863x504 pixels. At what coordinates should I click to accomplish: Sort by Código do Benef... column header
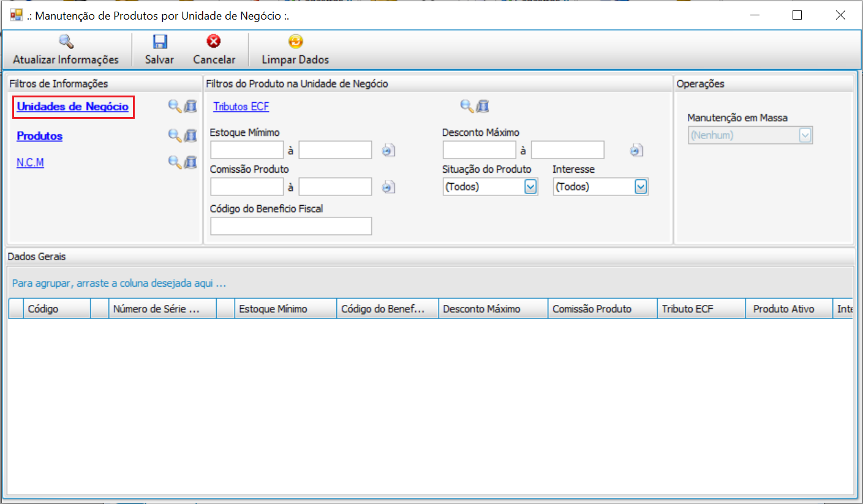(388, 309)
